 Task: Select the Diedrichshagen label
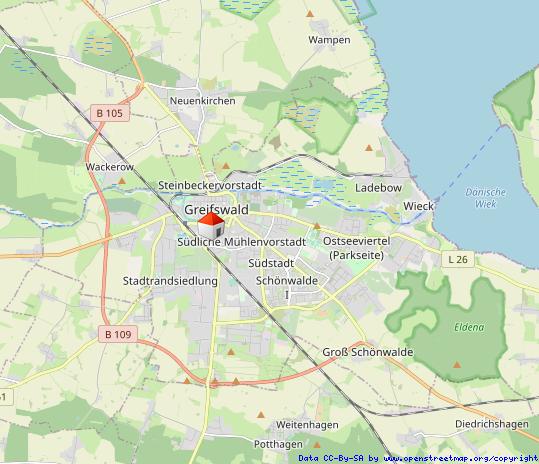click(492, 424)
